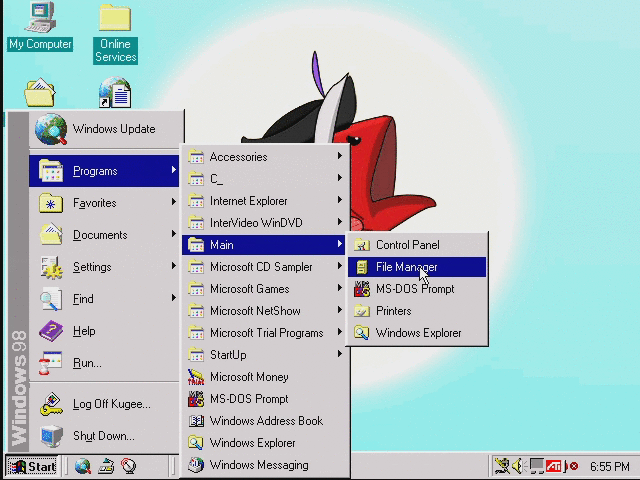Viewport: 640px width, 480px height.
Task: Choose Run... from the Start menu
Action: (x=104, y=363)
